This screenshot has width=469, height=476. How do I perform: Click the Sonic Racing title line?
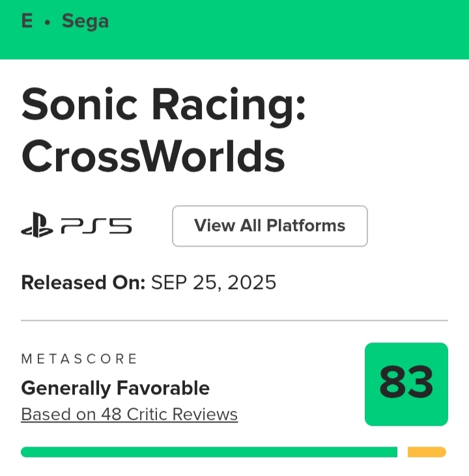(163, 106)
